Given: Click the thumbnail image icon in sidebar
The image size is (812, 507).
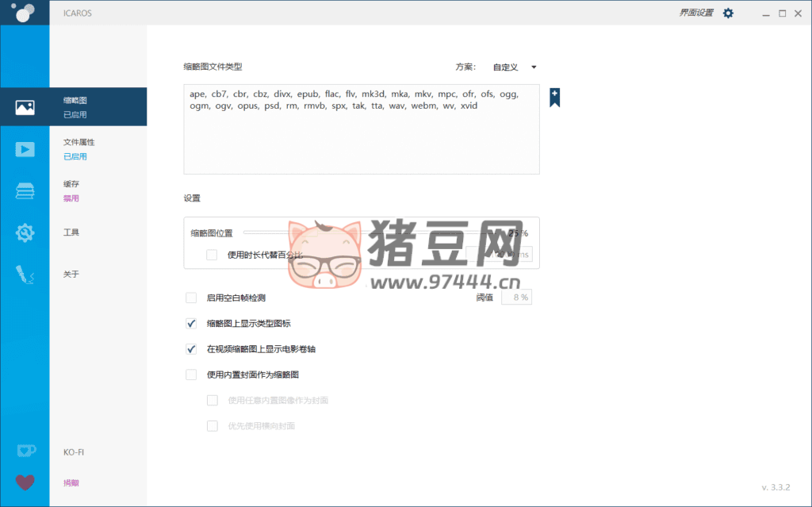Looking at the screenshot, I should [x=25, y=107].
